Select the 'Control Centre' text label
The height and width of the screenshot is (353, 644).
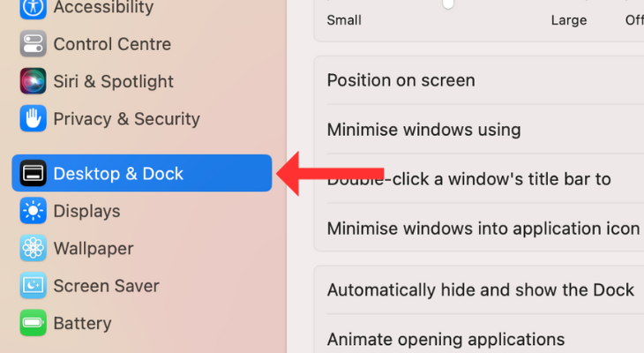[x=112, y=44]
